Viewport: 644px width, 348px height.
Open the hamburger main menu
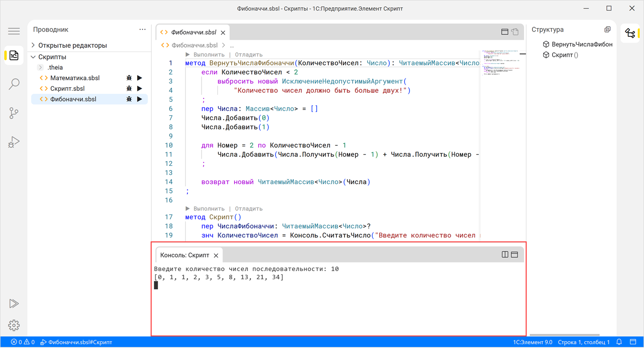[x=14, y=32]
